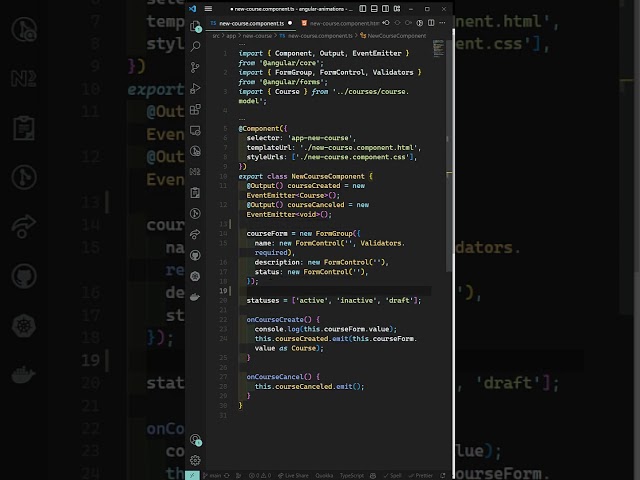Click the 'app' breadcrumb segment
This screenshot has width=640, height=480.
[x=231, y=36]
